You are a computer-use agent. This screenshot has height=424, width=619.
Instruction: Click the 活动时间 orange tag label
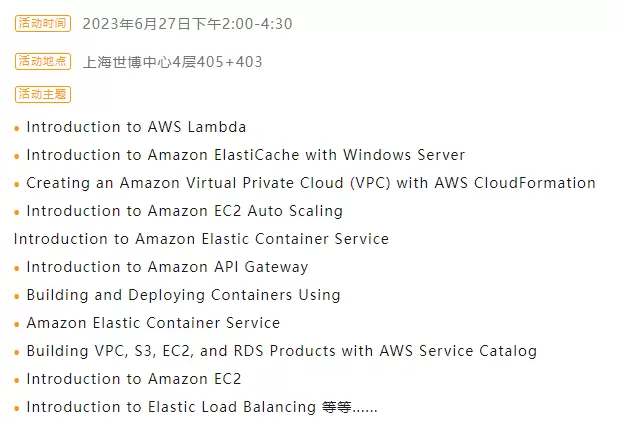pos(42,23)
